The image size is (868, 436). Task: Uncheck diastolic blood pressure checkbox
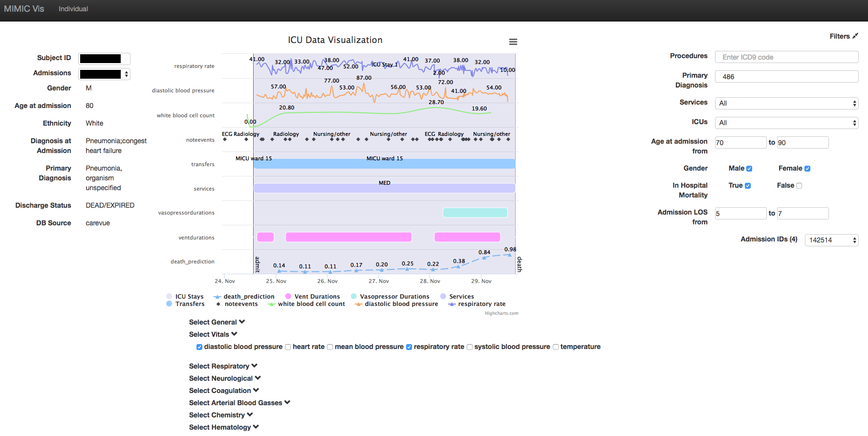199,347
